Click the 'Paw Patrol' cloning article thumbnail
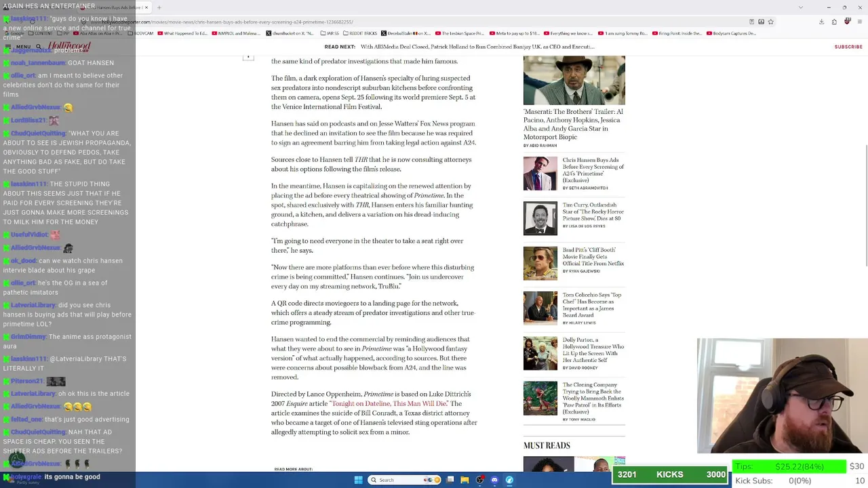The width and height of the screenshot is (868, 488). (x=540, y=399)
